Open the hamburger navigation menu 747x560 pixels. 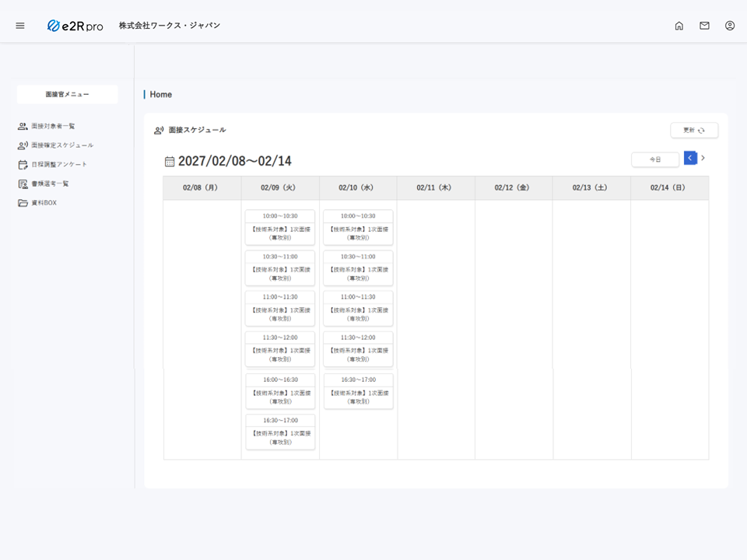pyautogui.click(x=20, y=26)
